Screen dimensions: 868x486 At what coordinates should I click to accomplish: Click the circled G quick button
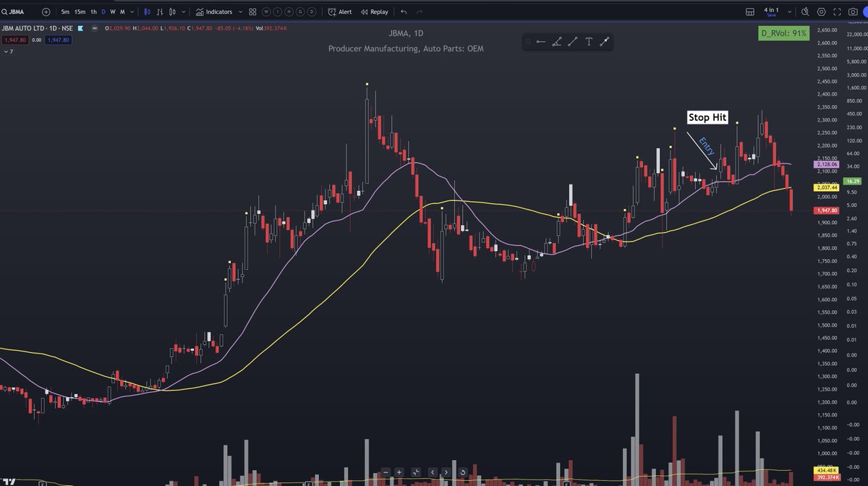(300, 12)
